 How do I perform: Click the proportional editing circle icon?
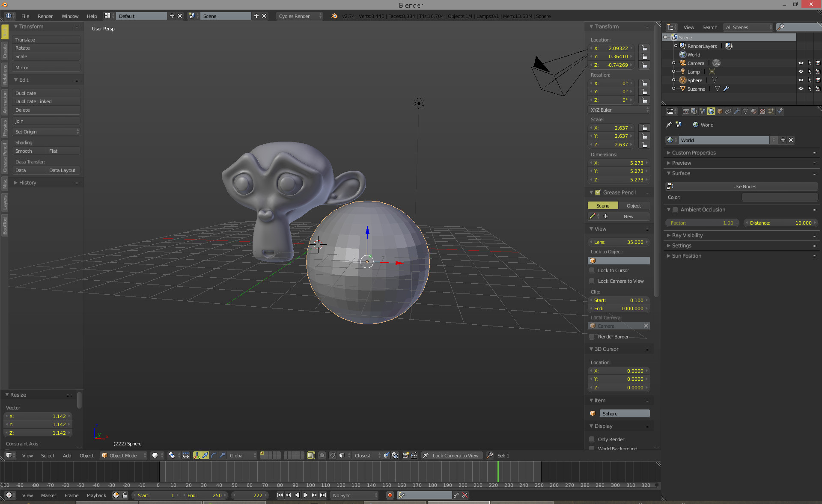tap(322, 455)
